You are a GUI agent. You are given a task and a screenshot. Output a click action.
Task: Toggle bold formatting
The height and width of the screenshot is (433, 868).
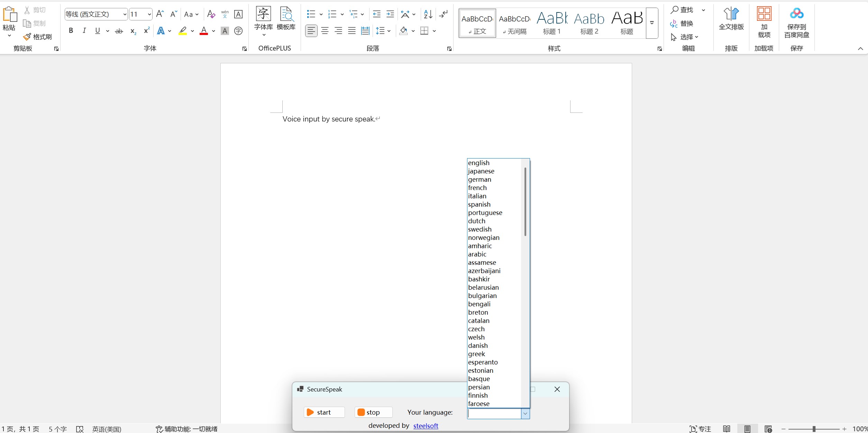coord(71,31)
